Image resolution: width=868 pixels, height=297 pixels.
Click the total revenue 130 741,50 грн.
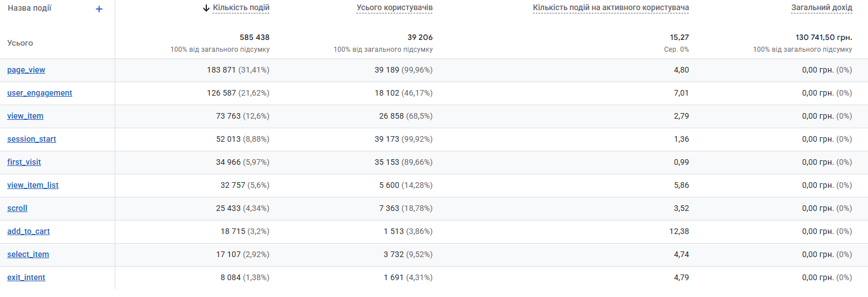point(824,38)
